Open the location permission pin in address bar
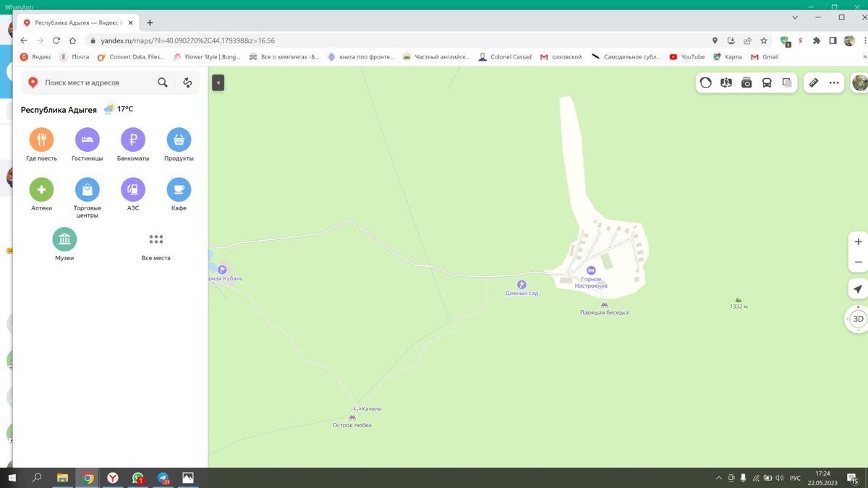Viewport: 868px width, 488px height. coord(715,40)
